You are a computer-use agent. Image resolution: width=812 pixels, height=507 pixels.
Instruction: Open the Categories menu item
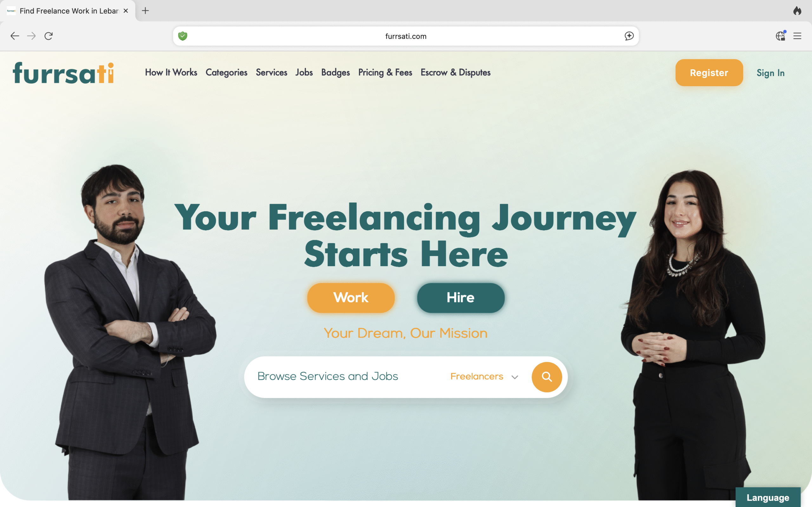pos(226,73)
